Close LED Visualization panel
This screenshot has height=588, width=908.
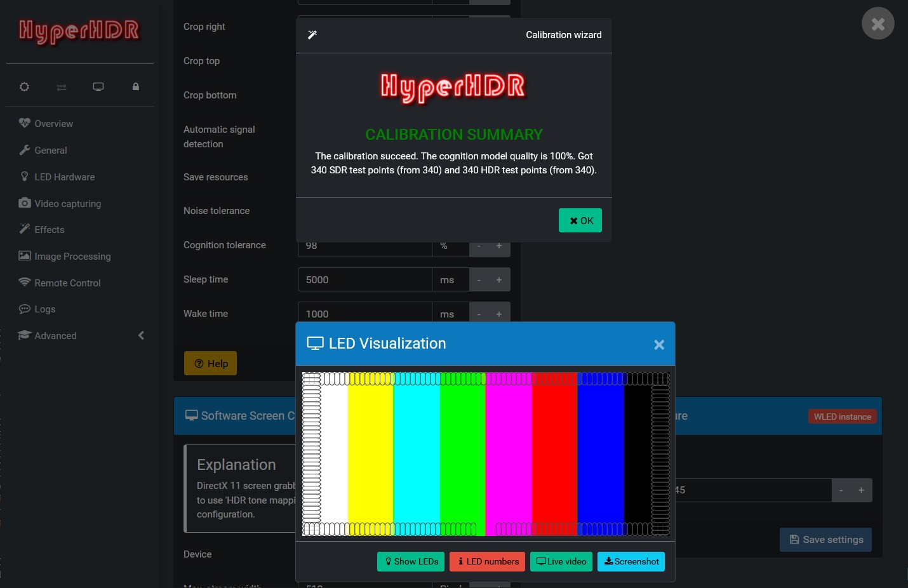(659, 344)
